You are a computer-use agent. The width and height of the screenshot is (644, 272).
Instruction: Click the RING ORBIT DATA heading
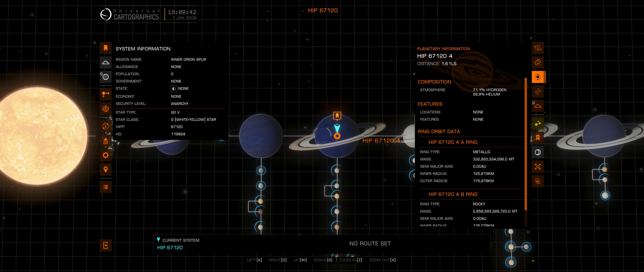(x=439, y=131)
